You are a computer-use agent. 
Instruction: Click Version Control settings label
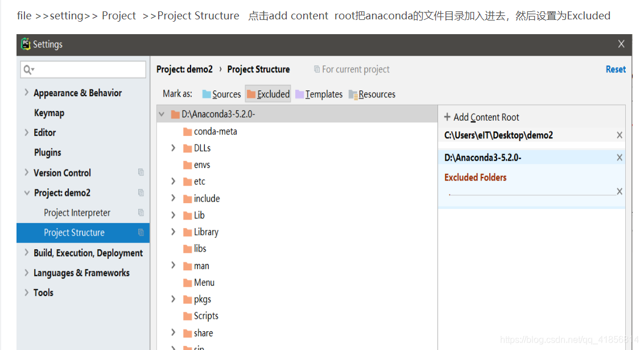click(63, 172)
